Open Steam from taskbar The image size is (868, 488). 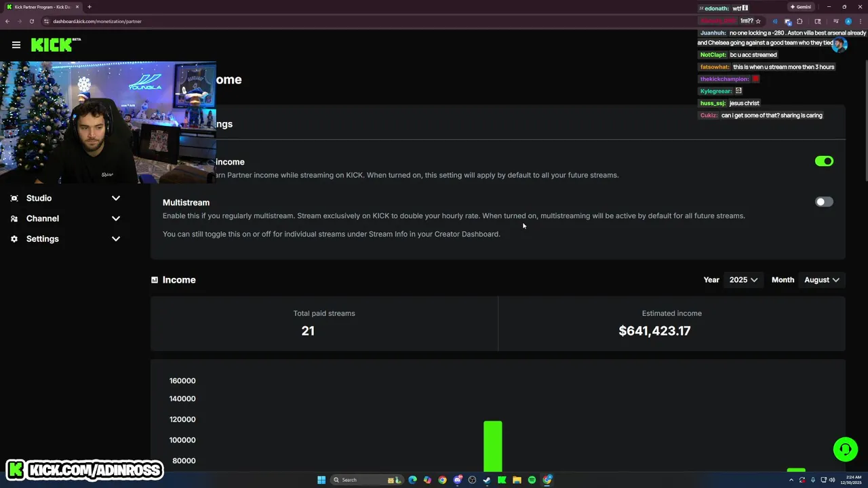click(487, 480)
